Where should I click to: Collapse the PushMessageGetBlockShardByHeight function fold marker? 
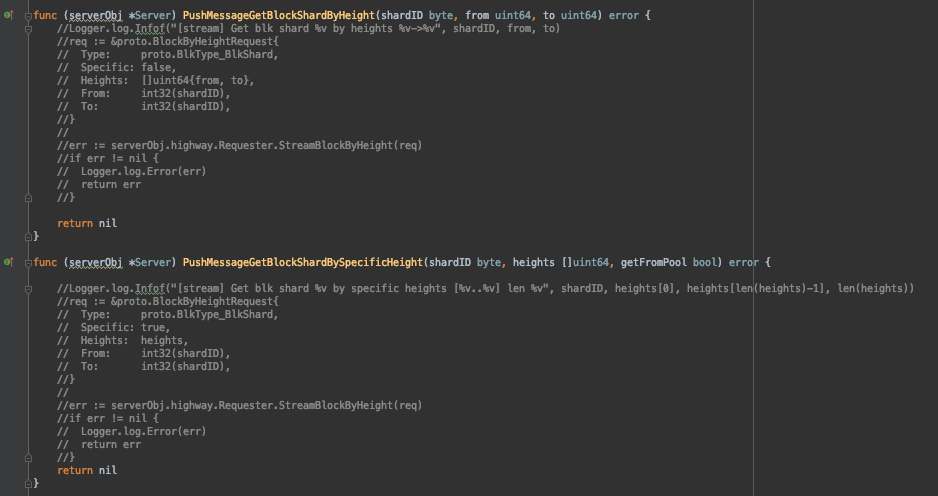coord(28,16)
